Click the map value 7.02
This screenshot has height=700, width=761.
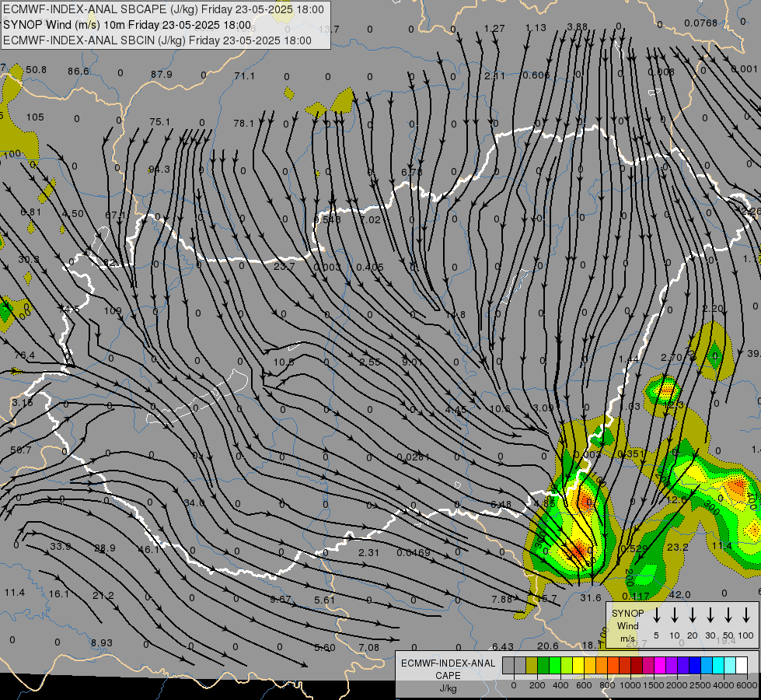(370, 219)
